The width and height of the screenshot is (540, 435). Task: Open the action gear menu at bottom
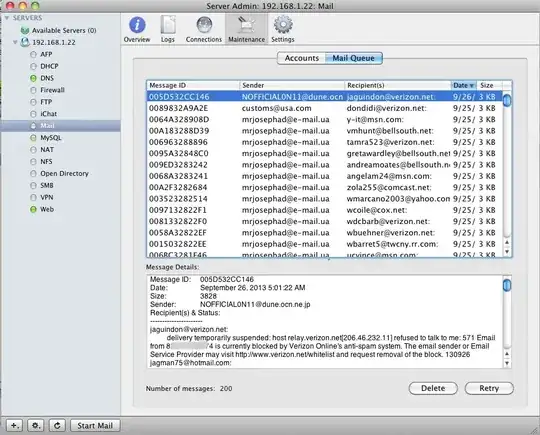click(x=36, y=425)
